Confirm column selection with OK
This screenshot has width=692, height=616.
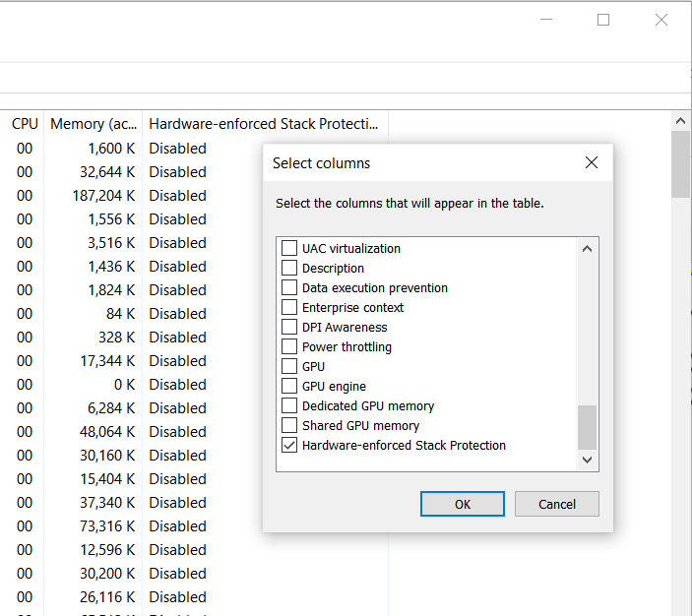click(462, 504)
